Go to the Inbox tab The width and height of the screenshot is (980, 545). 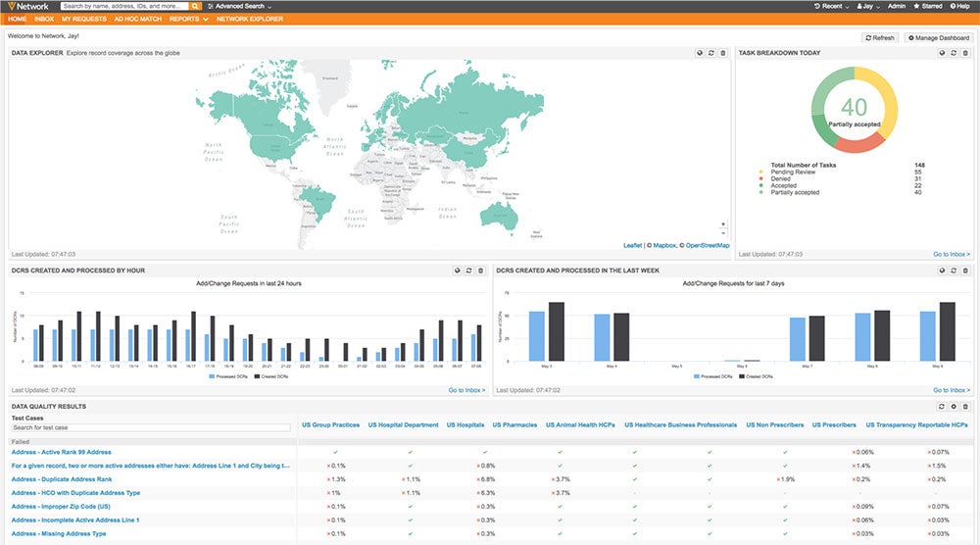[x=44, y=19]
